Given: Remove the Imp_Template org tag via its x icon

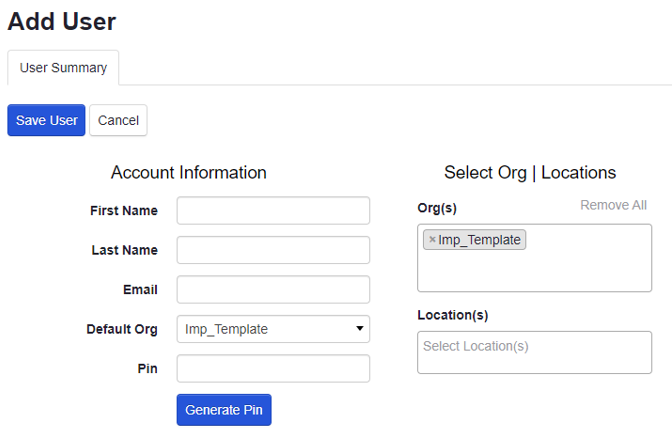Looking at the screenshot, I should pos(432,240).
